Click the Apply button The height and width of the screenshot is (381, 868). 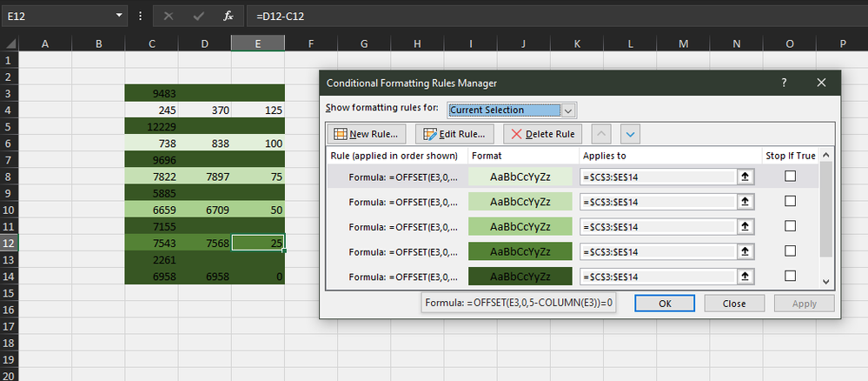pyautogui.click(x=804, y=304)
